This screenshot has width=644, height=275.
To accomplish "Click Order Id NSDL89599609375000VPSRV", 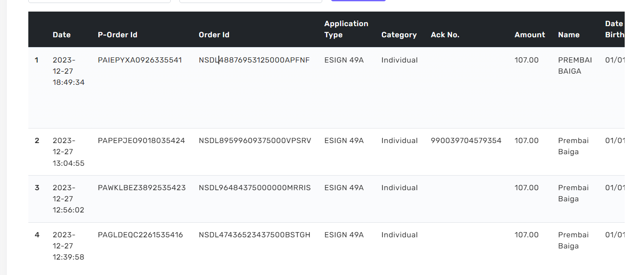I will click(255, 140).
